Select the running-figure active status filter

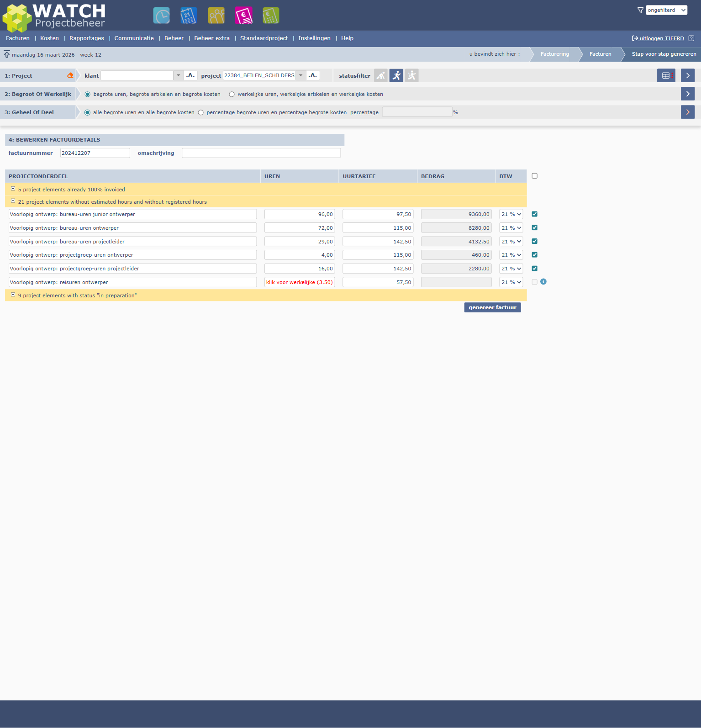(x=396, y=76)
